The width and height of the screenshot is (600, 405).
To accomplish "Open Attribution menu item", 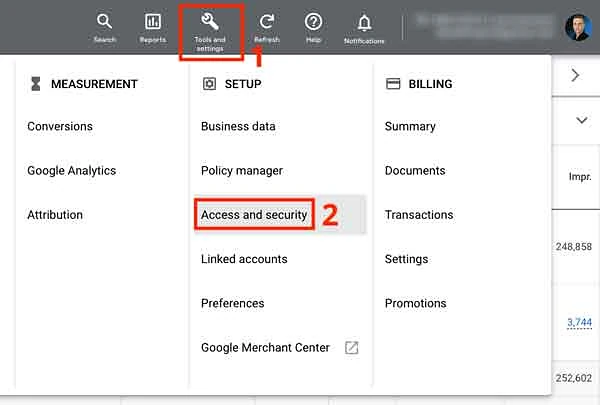I will click(x=55, y=215).
